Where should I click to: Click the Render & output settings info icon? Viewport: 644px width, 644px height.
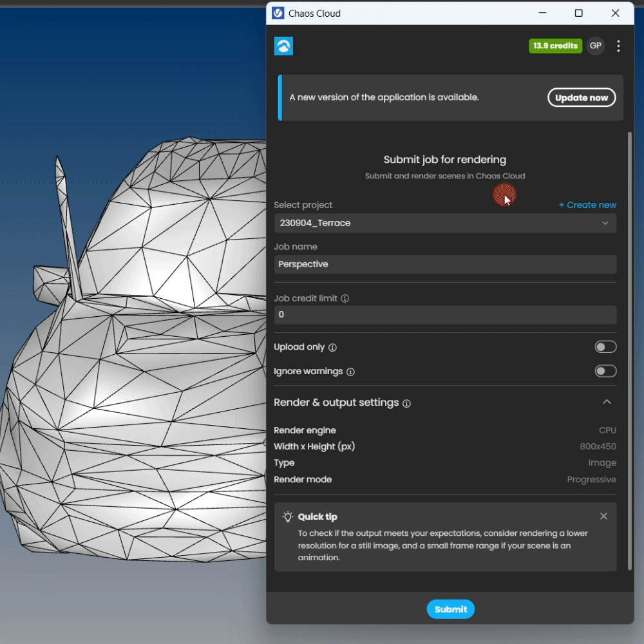(x=406, y=403)
